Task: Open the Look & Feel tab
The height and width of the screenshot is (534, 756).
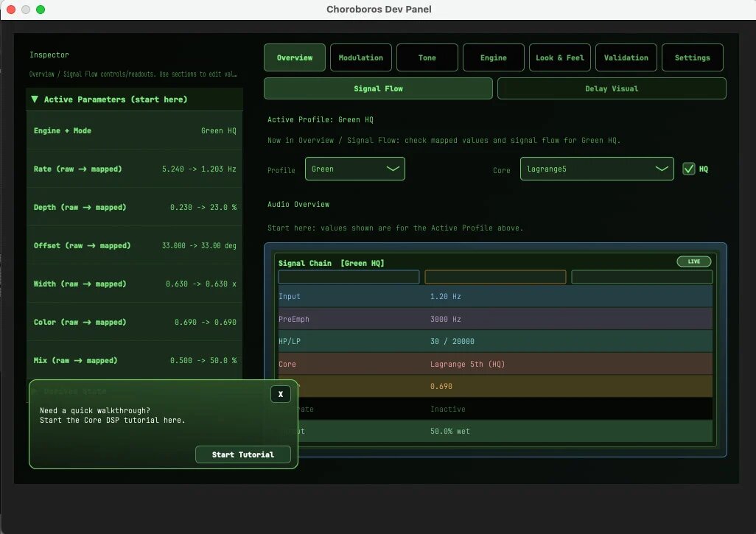Action: click(560, 57)
